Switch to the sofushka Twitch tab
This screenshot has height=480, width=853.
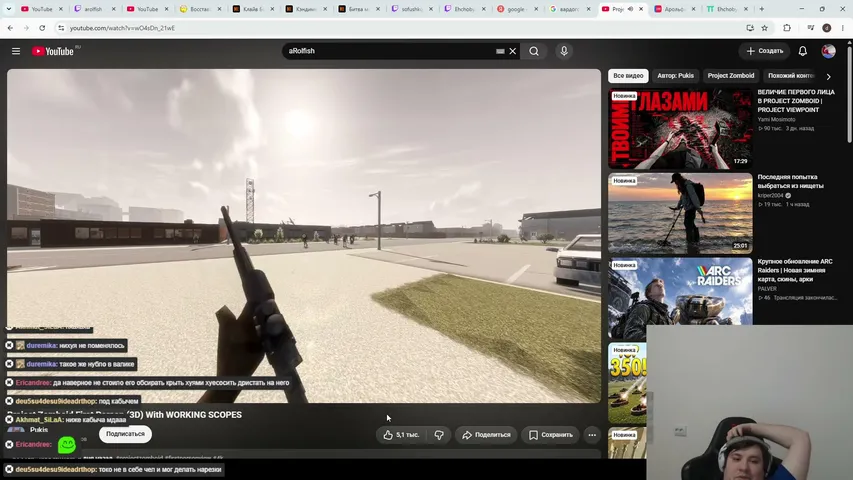point(412,9)
